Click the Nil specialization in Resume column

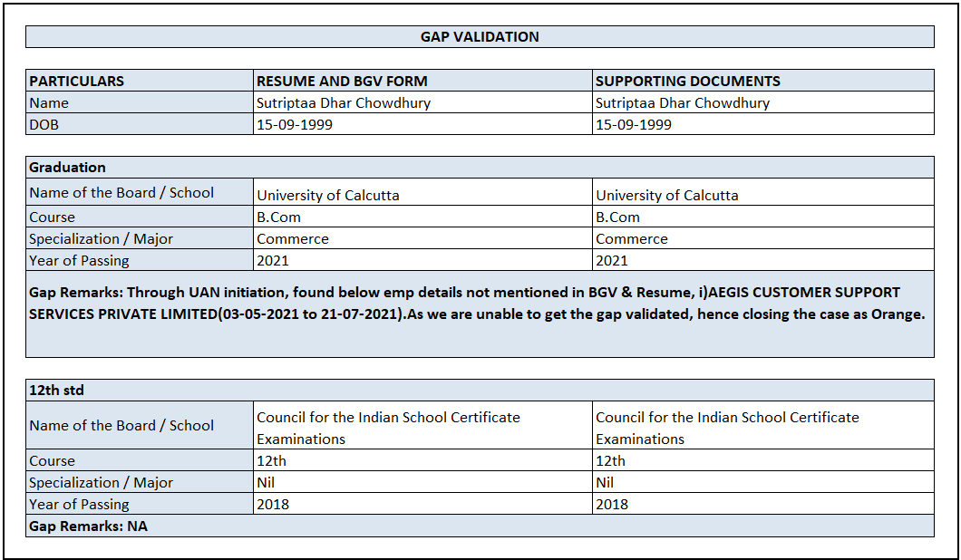[x=266, y=482]
